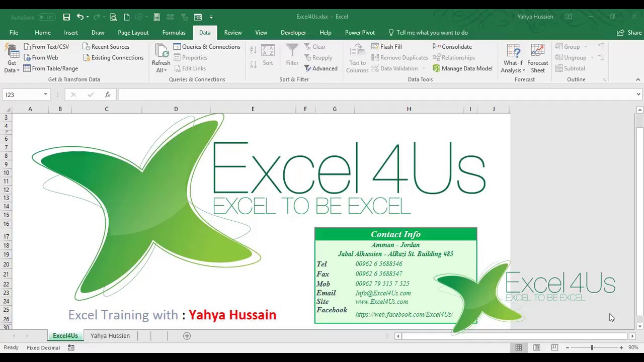Load data From Table/Range
This screenshot has height=362, width=644.
pos(51,68)
